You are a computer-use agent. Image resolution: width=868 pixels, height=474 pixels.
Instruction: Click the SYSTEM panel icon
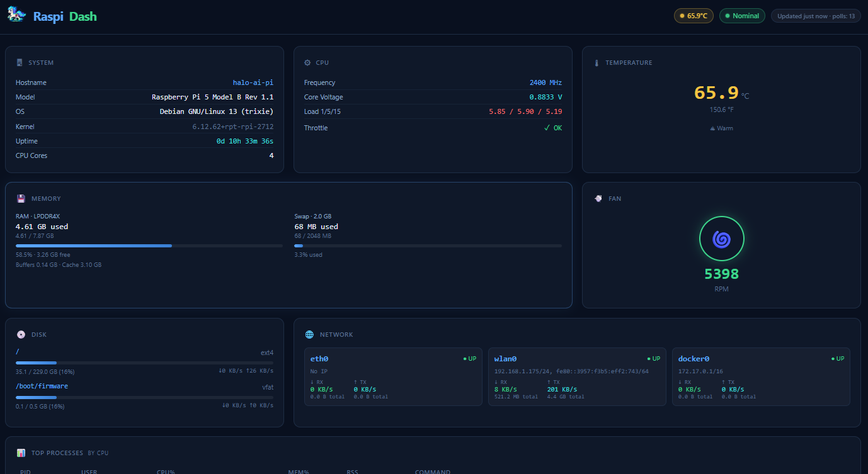[x=20, y=62]
